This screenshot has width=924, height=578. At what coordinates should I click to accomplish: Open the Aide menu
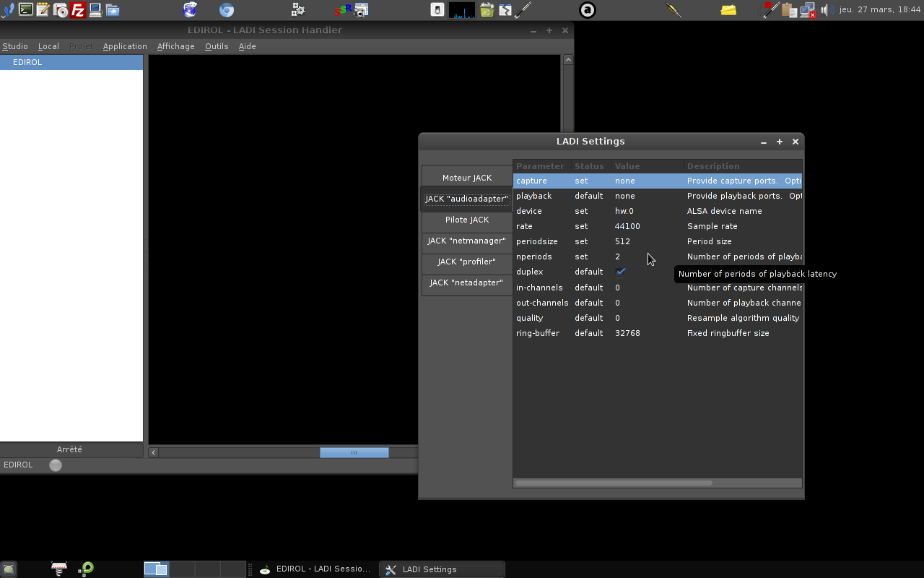pos(248,46)
